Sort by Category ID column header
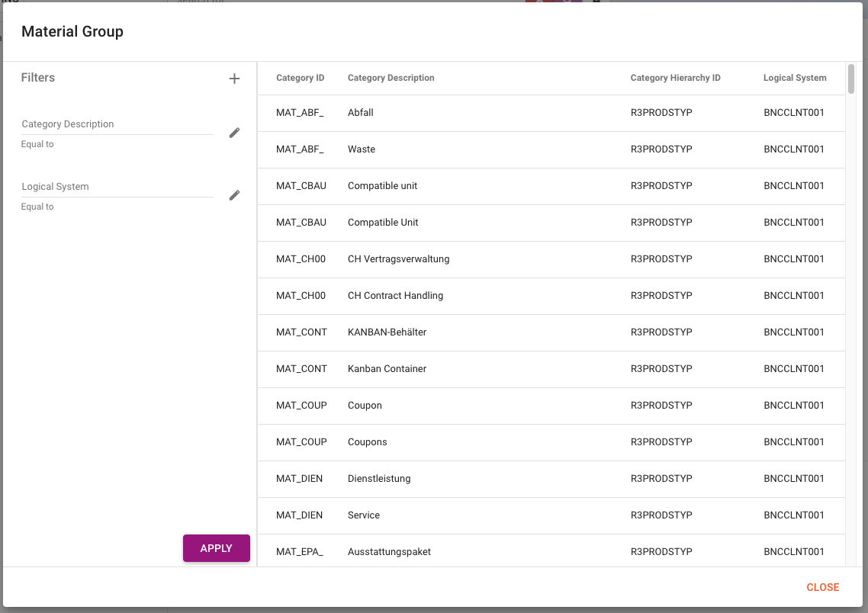868x613 pixels. (x=300, y=78)
